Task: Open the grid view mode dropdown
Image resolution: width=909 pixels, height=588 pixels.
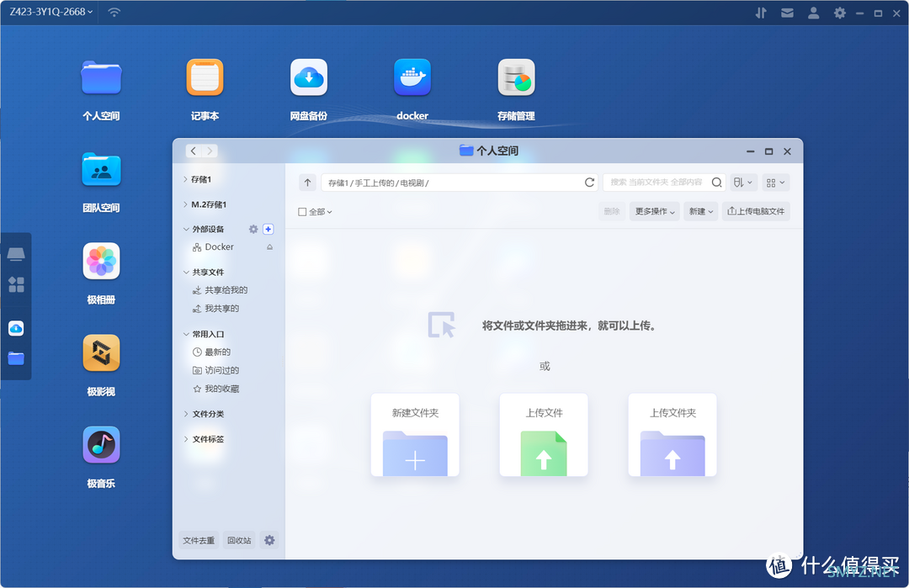Action: (x=776, y=183)
